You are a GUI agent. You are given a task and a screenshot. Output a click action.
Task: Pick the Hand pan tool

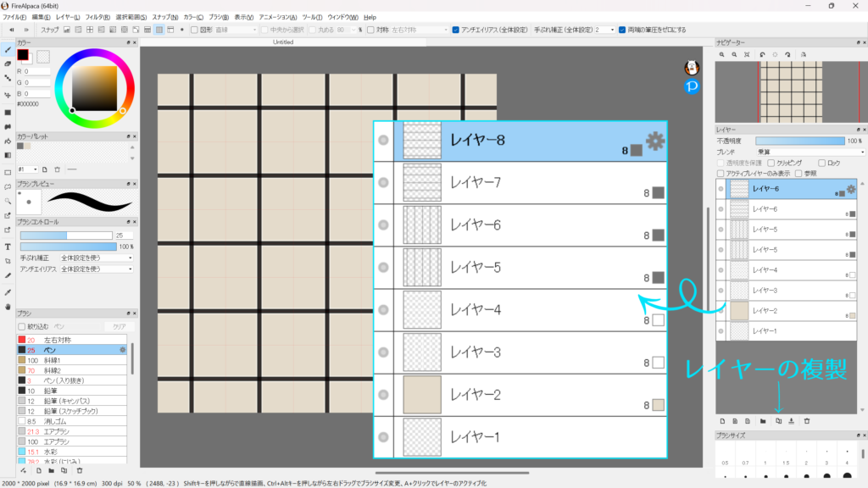click(8, 306)
